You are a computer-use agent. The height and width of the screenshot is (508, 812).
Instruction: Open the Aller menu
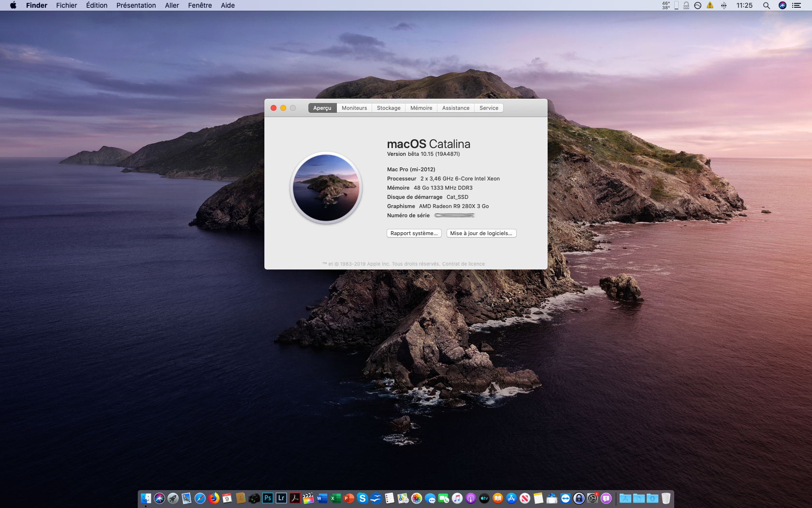click(172, 5)
